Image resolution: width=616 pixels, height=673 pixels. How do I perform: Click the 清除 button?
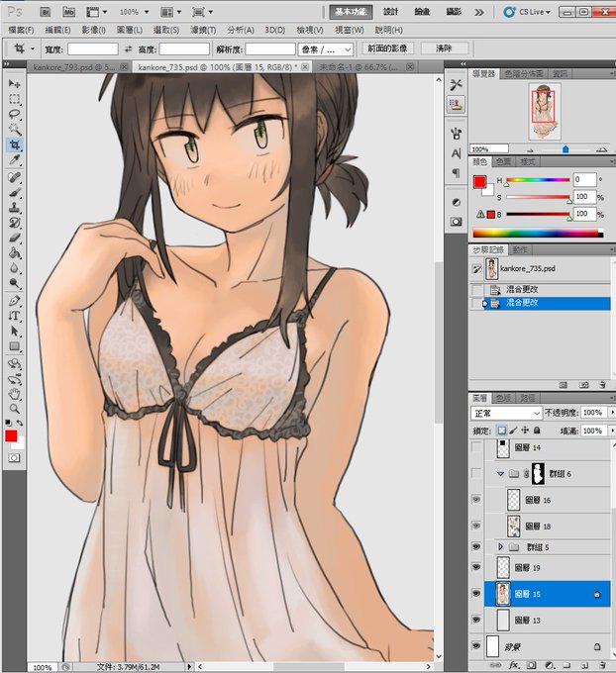tap(444, 48)
